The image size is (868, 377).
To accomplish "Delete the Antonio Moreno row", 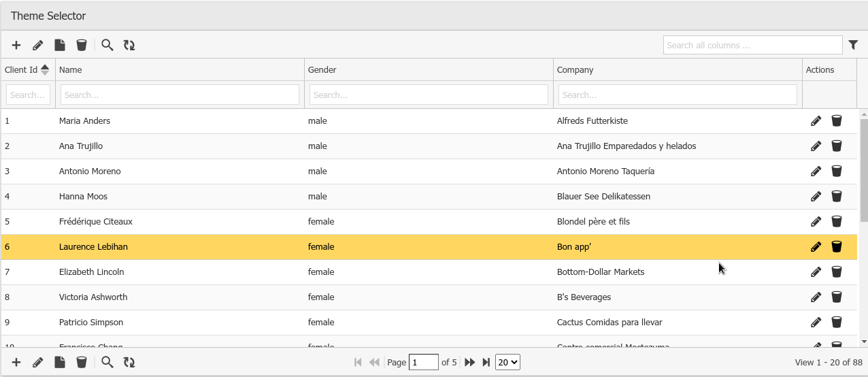I will (x=837, y=171).
